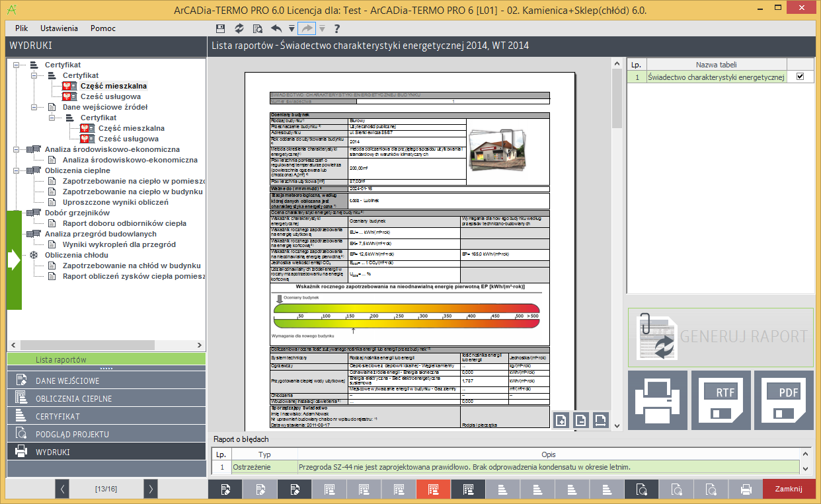Click the green arrow panel handle
Image resolution: width=821 pixels, height=504 pixels.
click(15, 260)
